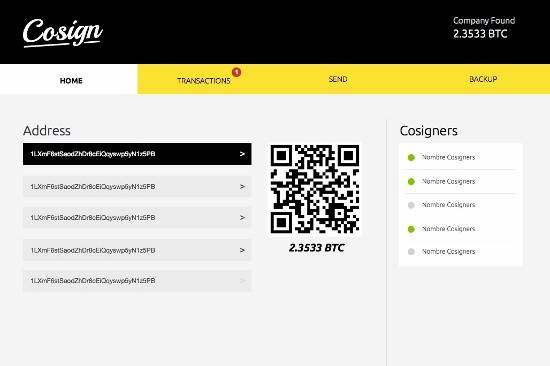
Task: Click the fourth Nombre Cosigners name
Action: pyautogui.click(x=448, y=229)
